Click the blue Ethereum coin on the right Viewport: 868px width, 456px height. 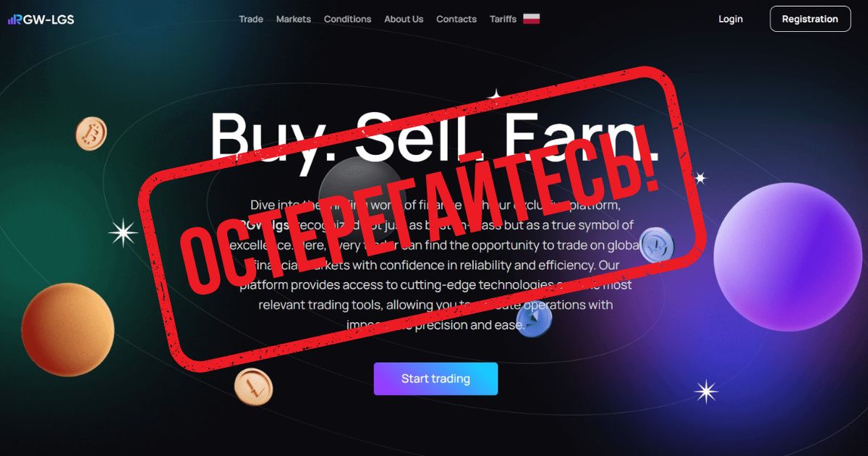[658, 245]
